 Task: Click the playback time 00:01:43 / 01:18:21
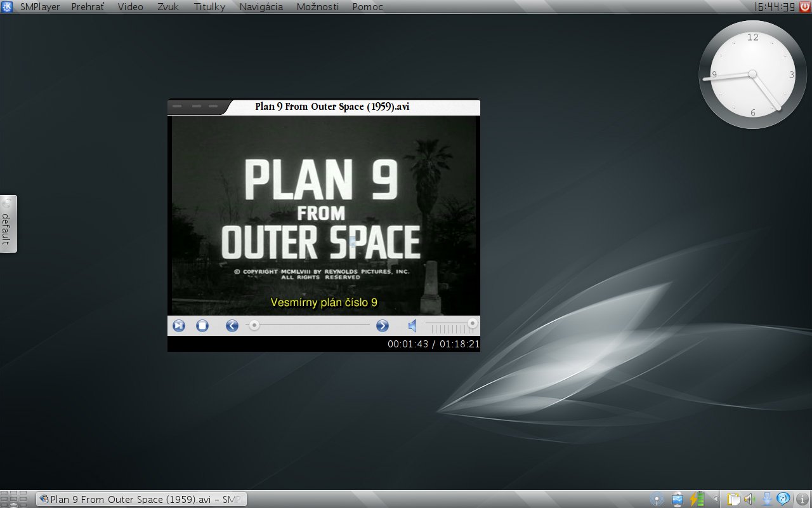tap(434, 344)
